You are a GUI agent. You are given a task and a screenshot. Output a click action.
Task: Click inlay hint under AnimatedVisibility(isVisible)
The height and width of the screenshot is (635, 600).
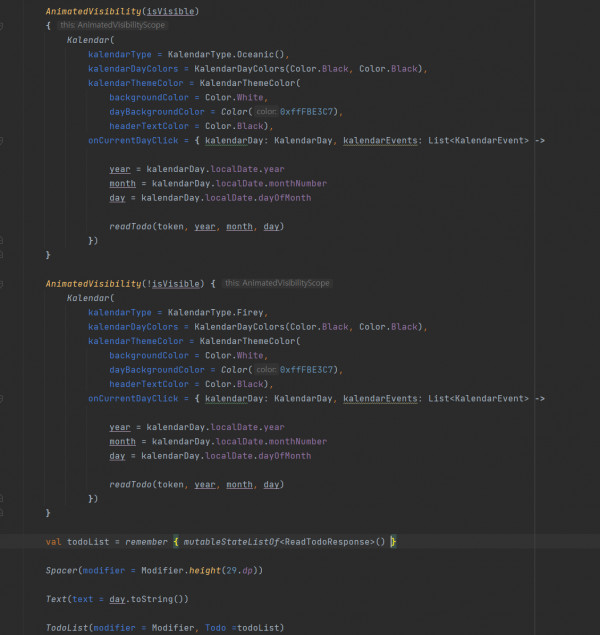113,25
